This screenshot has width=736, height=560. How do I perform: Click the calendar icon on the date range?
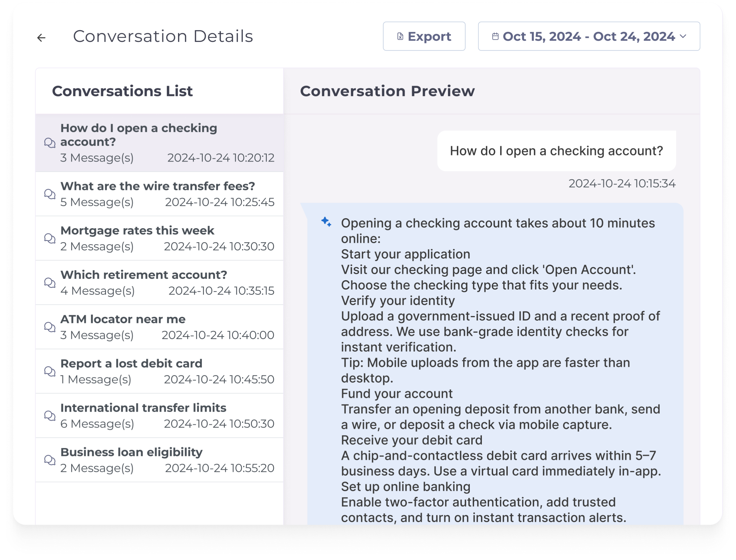tap(495, 36)
